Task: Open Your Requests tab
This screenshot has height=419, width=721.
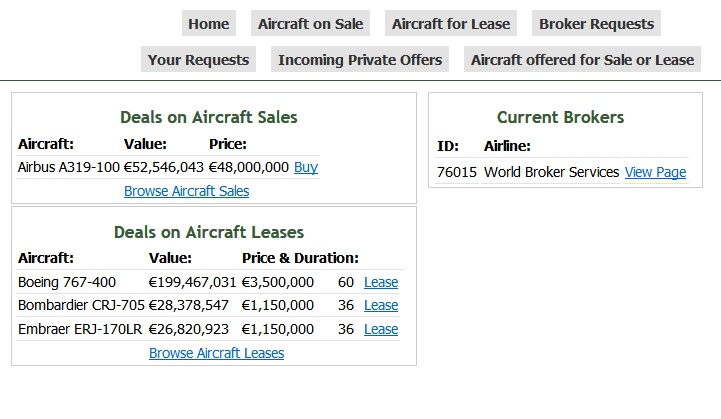Action: (198, 60)
